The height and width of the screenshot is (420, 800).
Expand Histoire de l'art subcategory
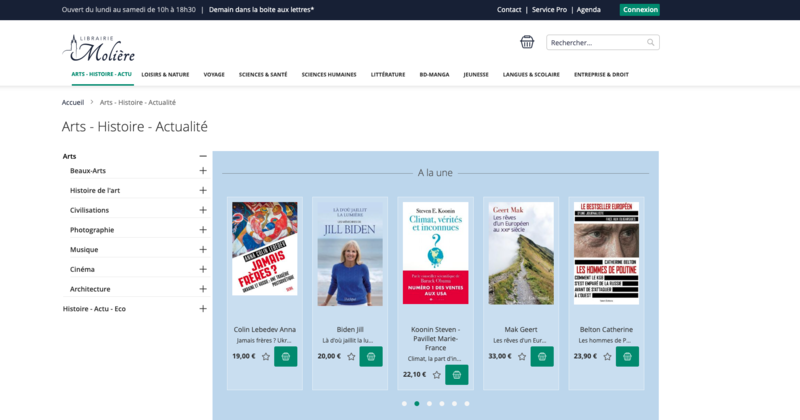(203, 190)
